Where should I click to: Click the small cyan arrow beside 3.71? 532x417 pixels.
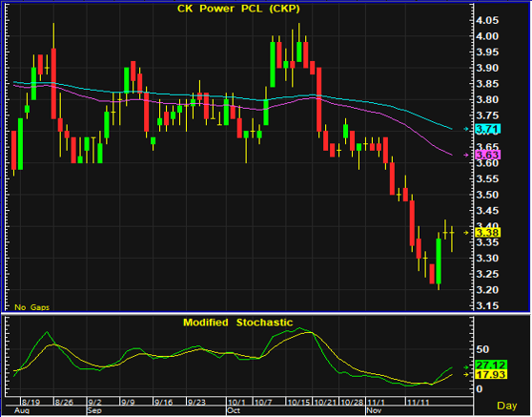point(466,129)
